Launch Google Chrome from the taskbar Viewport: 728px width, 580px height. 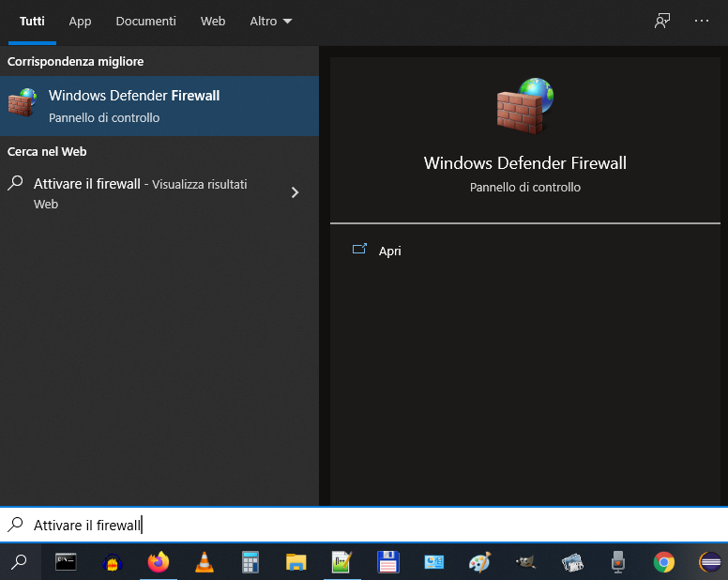coord(664,562)
